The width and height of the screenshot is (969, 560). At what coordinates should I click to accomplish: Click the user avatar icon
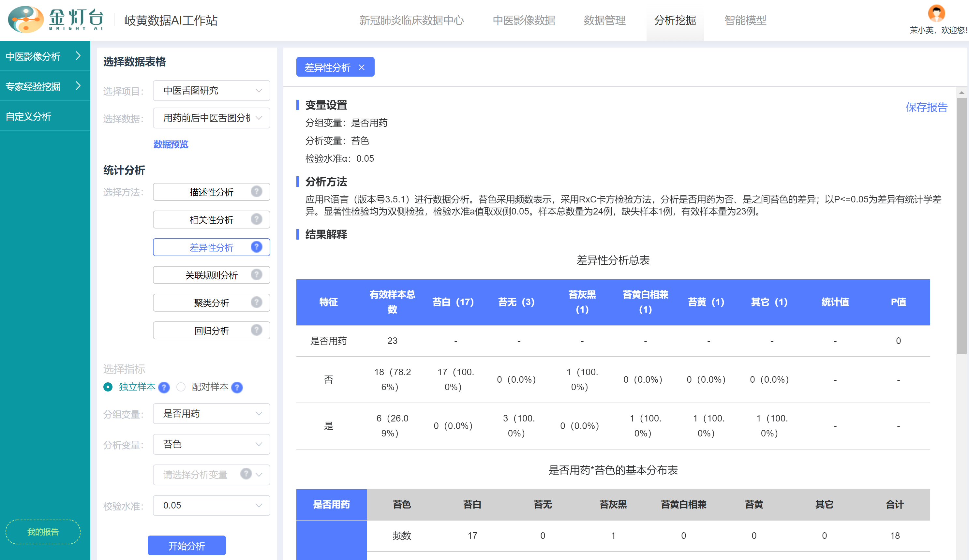coord(936,13)
